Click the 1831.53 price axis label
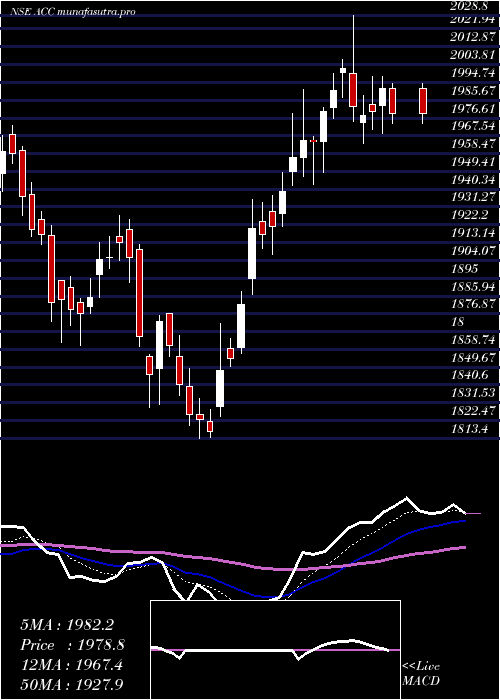The height and width of the screenshot is (700, 500). (474, 393)
